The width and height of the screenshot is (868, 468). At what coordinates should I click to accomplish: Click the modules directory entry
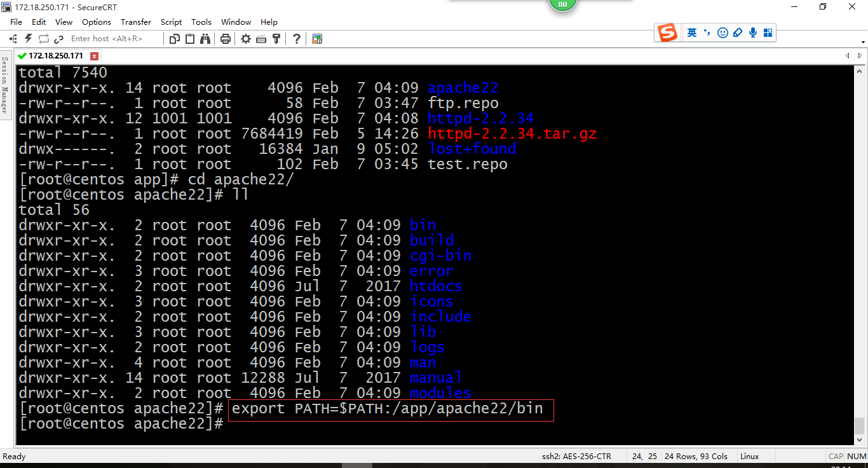tap(440, 393)
